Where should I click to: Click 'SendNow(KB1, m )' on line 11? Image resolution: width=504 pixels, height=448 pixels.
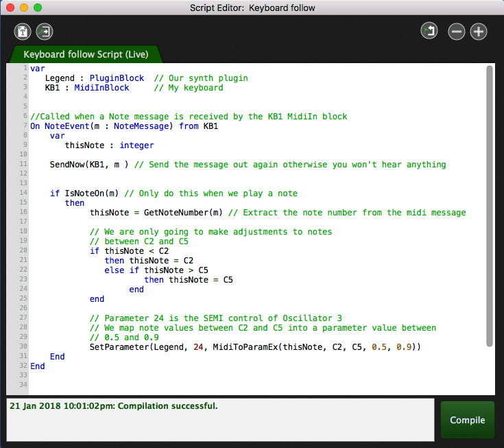point(89,165)
